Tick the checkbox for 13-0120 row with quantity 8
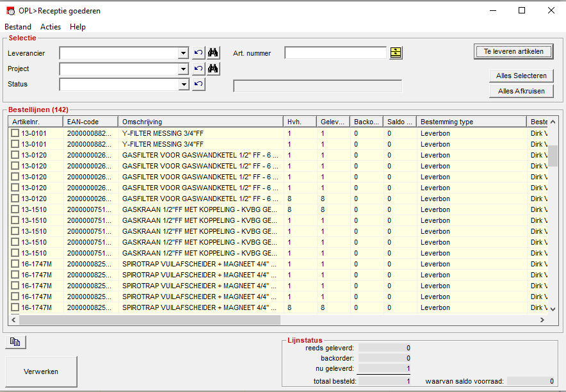Screen dimensions: 566x392 click(x=15, y=199)
